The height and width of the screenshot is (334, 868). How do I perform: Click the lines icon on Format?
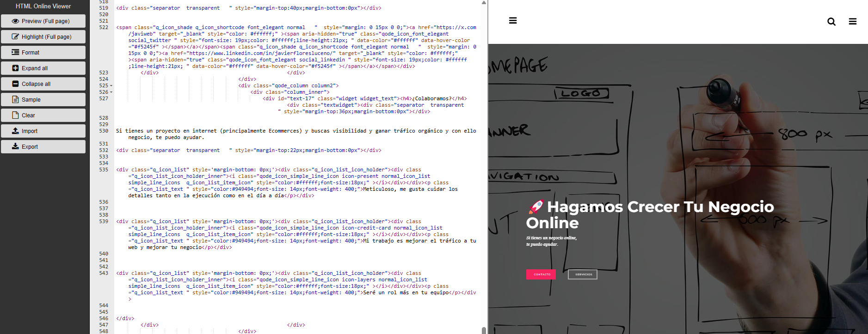click(15, 52)
